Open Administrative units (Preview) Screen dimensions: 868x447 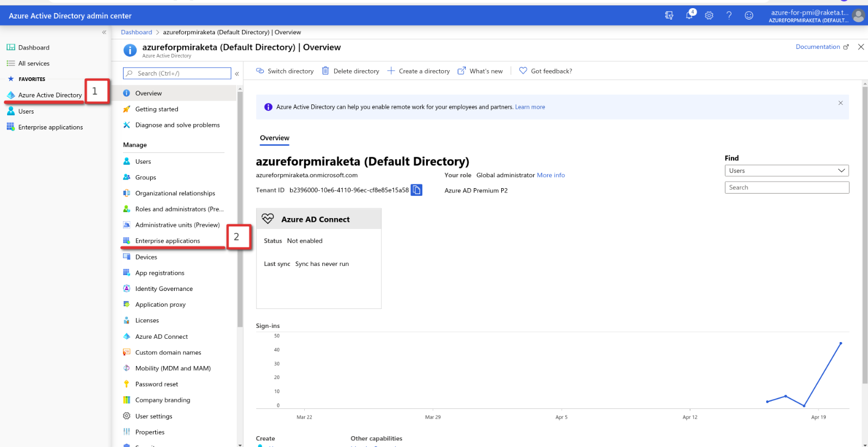coord(177,225)
